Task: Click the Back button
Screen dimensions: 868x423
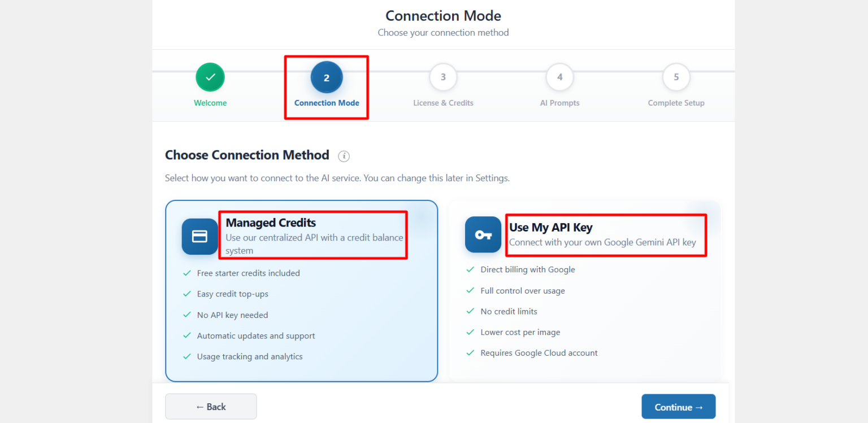Action: pos(211,407)
